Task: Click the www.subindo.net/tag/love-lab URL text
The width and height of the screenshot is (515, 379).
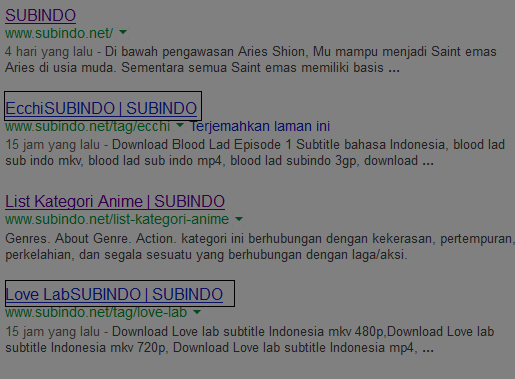Action: [x=96, y=312]
